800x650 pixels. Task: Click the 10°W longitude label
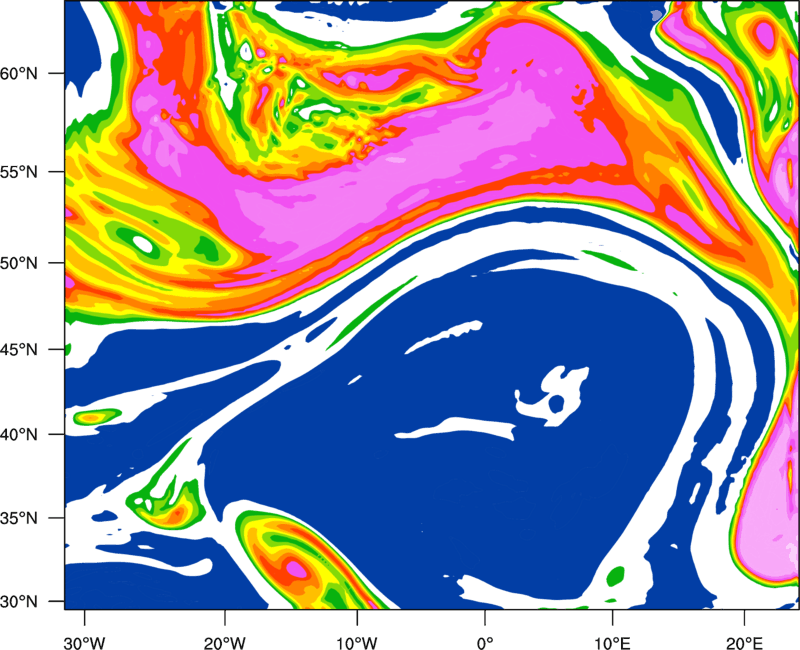point(357,643)
